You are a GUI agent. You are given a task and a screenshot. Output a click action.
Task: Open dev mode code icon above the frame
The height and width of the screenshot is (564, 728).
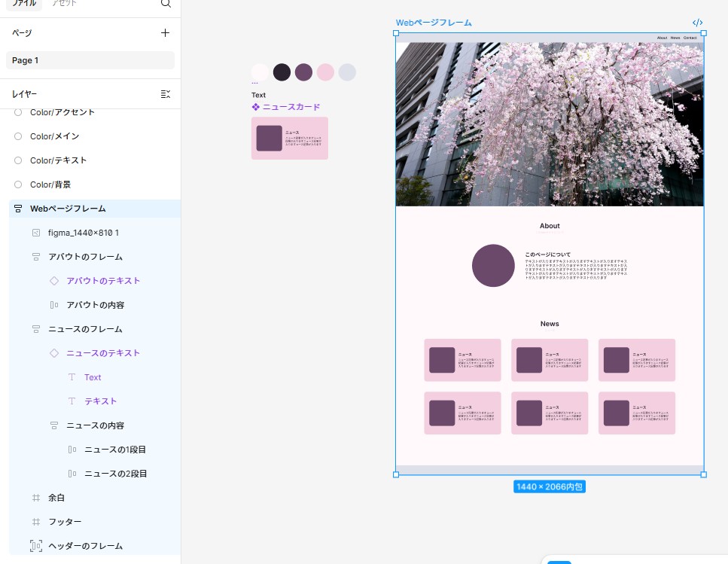(x=697, y=23)
